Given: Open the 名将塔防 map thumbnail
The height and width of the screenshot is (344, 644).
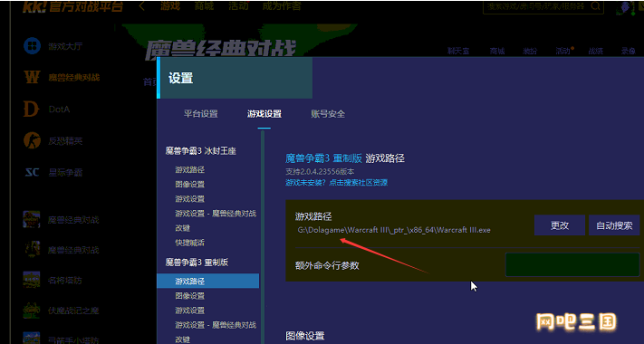Looking at the screenshot, I should (32, 280).
